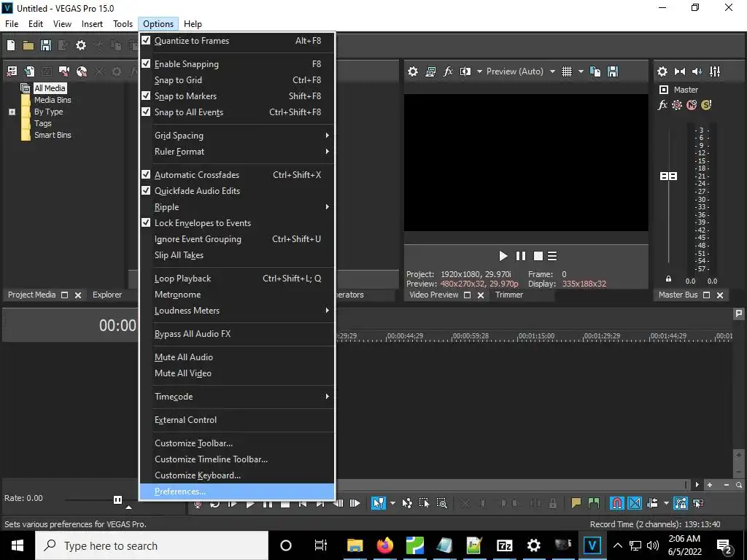The width and height of the screenshot is (747, 560).
Task: Open the File menu
Action: [x=12, y=24]
